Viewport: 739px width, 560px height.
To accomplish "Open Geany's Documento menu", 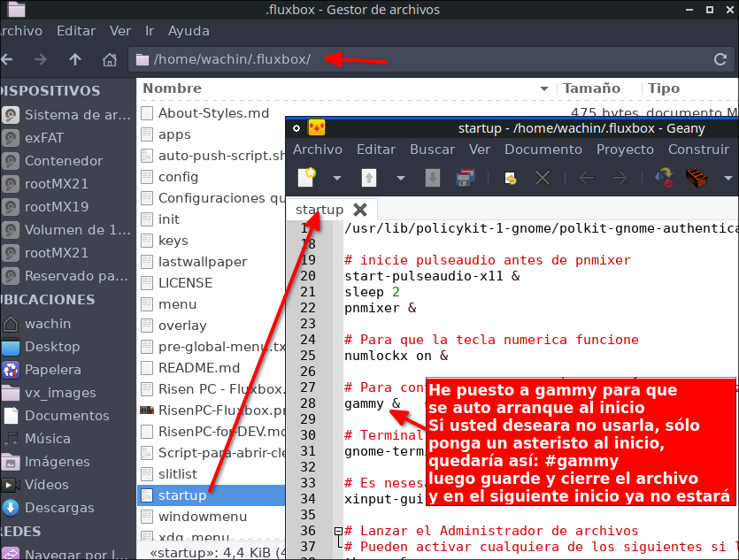I will click(543, 150).
